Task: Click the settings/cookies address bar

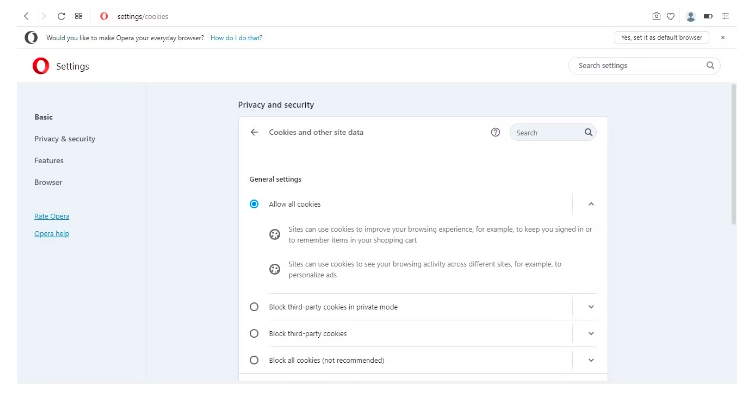Action: point(143,16)
